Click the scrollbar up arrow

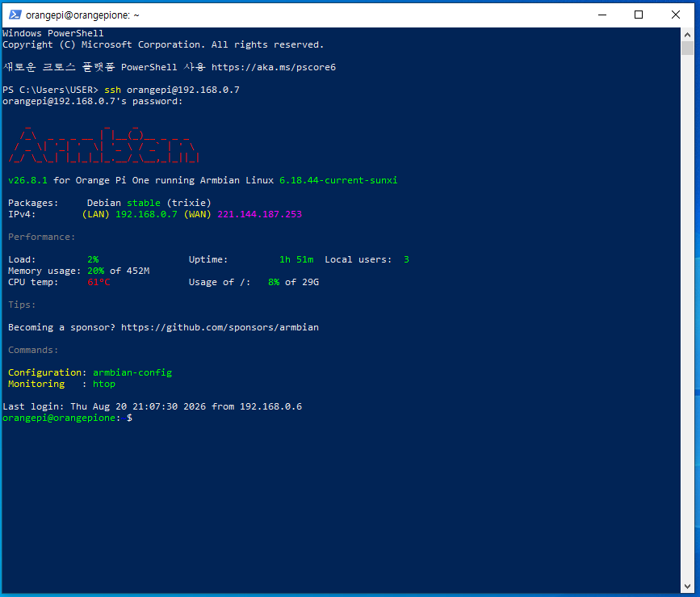[688, 35]
